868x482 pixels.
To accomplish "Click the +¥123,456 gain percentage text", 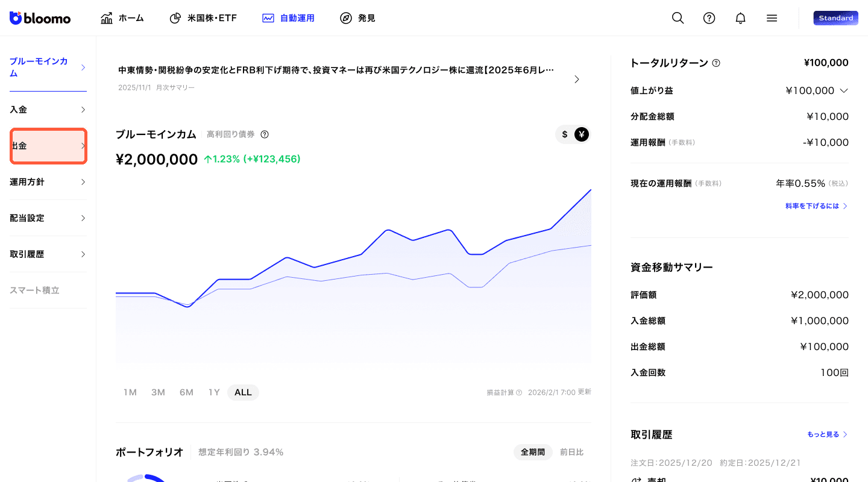I will (x=252, y=159).
